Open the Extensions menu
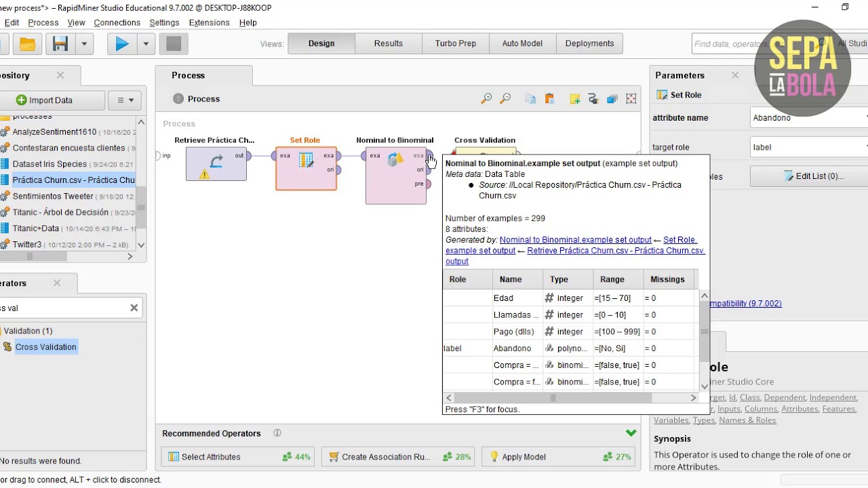Screen dimensions: 868x488 point(209,22)
